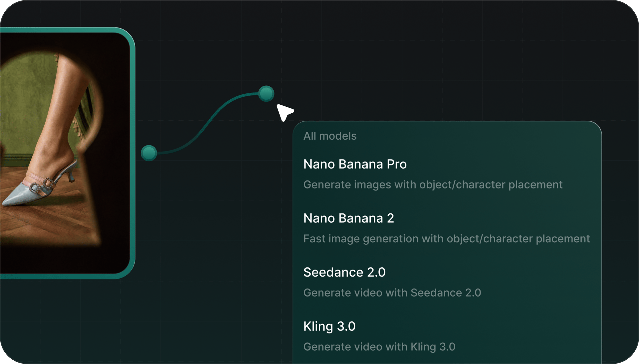The width and height of the screenshot is (639, 364).
Task: Click "Generate video with Seedance 2.0" description
Action: (392, 293)
